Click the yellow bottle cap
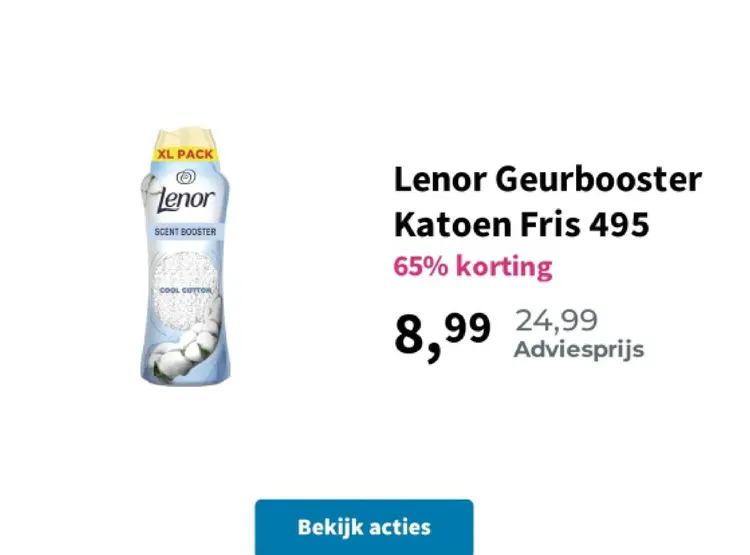The image size is (750, 555). [x=184, y=138]
